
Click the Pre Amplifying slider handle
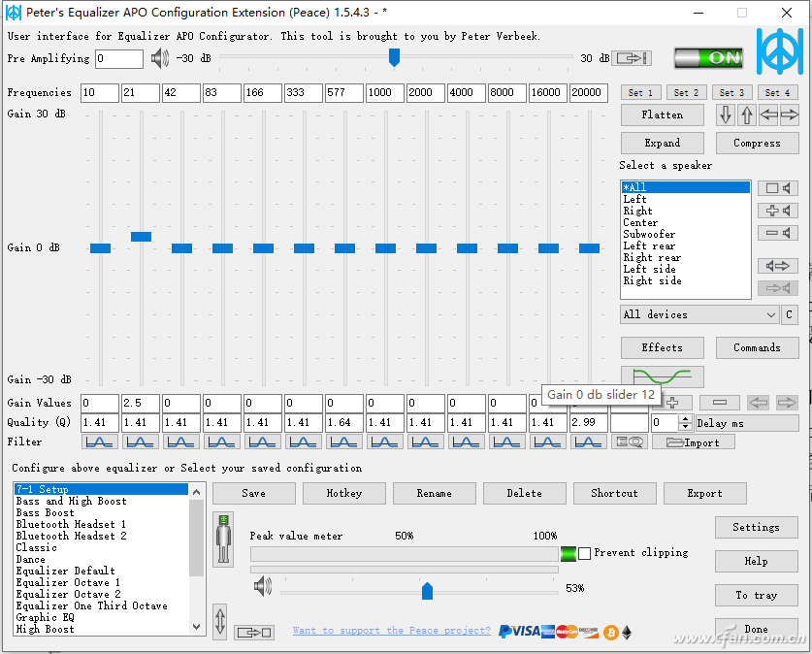[x=394, y=57]
